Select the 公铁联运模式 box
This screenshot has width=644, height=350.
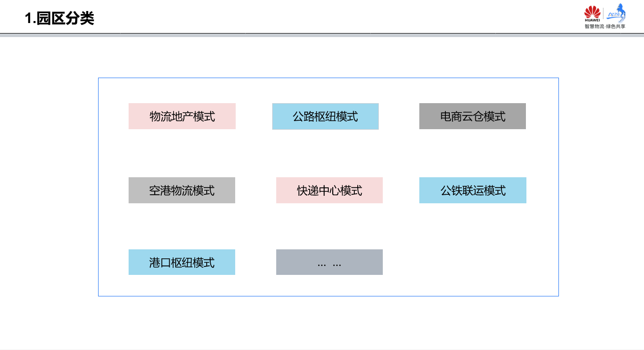(x=472, y=190)
